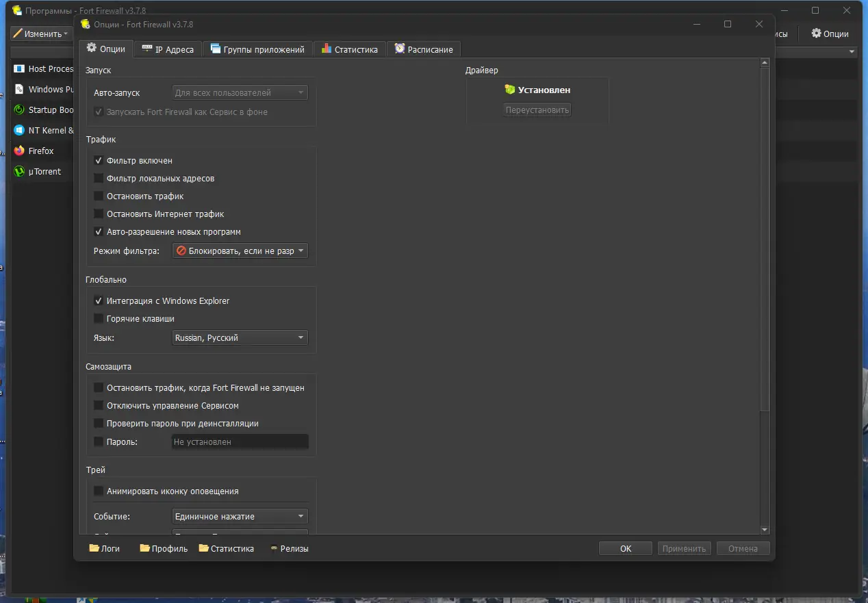Viewport: 868px width, 603px height.
Task: Open the Авто-запуск dropdown
Action: (240, 92)
